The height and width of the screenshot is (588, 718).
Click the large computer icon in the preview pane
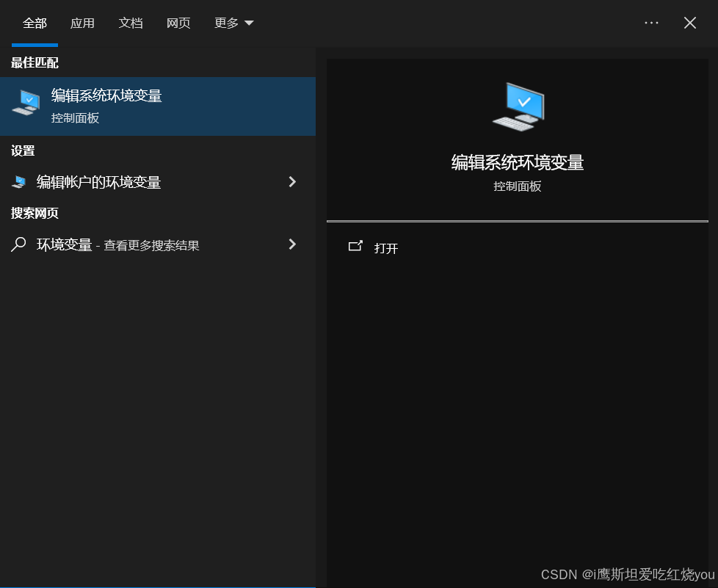[x=518, y=107]
